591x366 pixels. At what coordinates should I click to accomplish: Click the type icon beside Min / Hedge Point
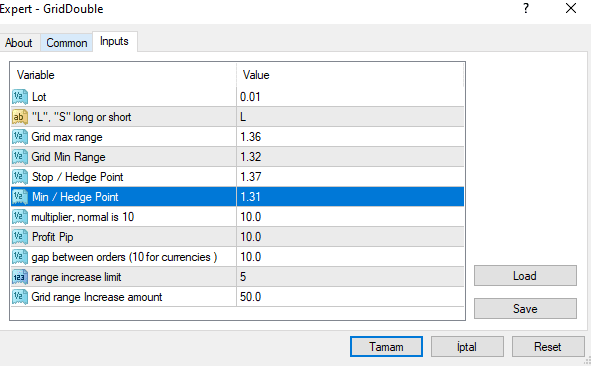tap(20, 197)
